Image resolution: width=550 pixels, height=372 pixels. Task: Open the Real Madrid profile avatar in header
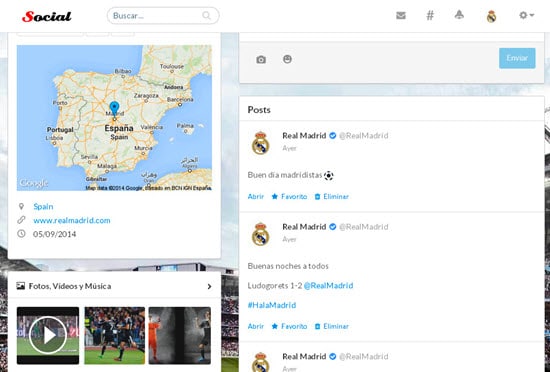491,16
